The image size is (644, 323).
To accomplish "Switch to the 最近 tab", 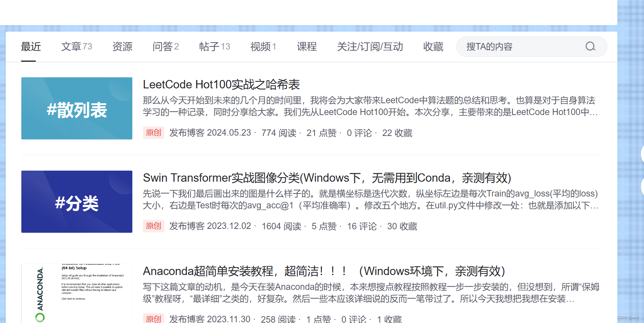I will pyautogui.click(x=31, y=46).
